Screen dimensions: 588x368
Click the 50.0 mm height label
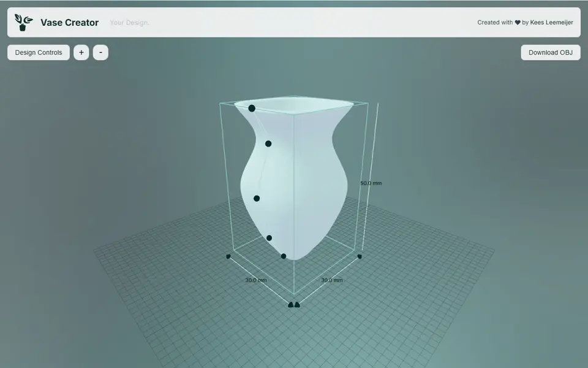click(x=371, y=183)
